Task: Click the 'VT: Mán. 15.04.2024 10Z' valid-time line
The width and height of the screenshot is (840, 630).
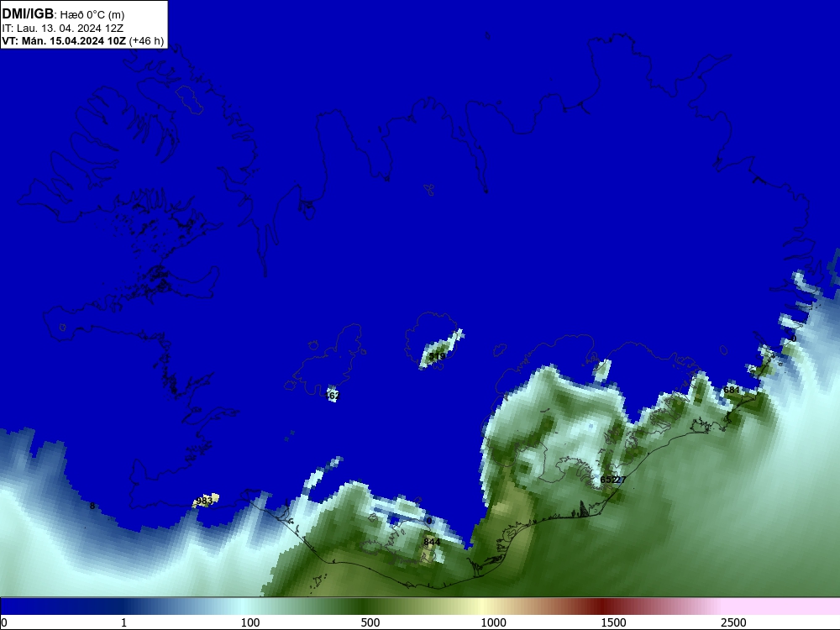Action: [x=64, y=41]
